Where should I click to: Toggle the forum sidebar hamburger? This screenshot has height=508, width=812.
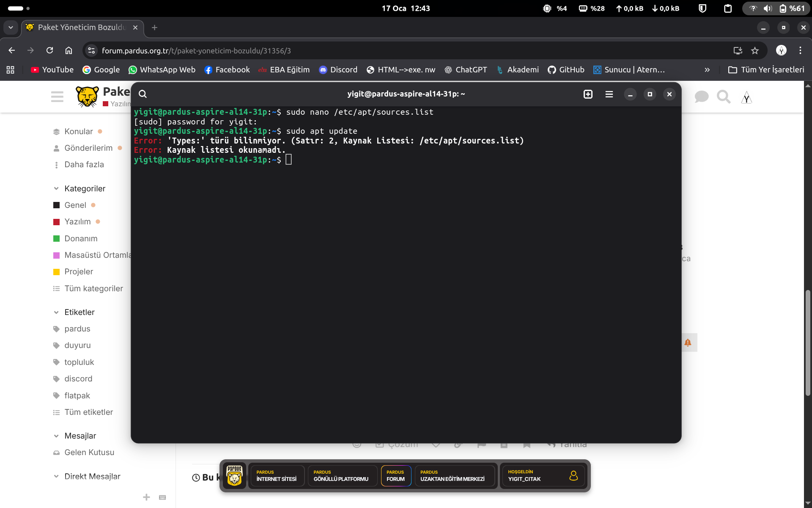(x=57, y=97)
